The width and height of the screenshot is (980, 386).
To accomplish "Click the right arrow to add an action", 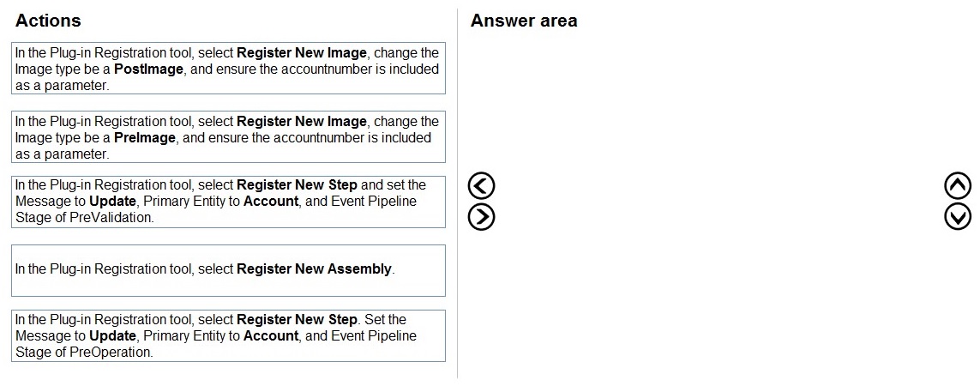I will 482,217.
